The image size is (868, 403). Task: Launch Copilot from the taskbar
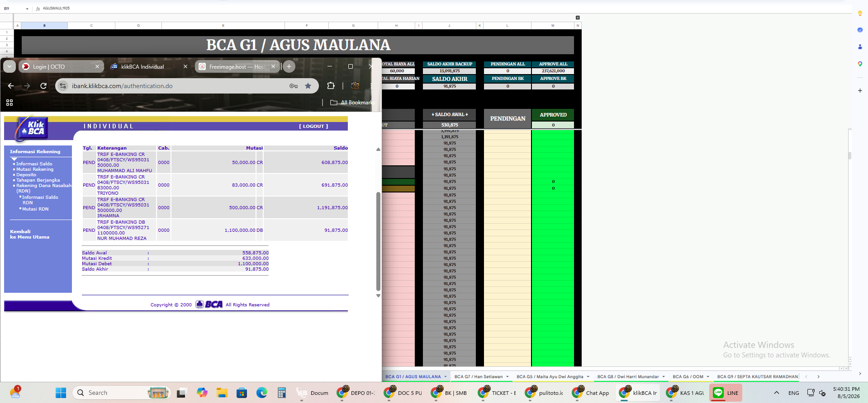[x=202, y=393]
